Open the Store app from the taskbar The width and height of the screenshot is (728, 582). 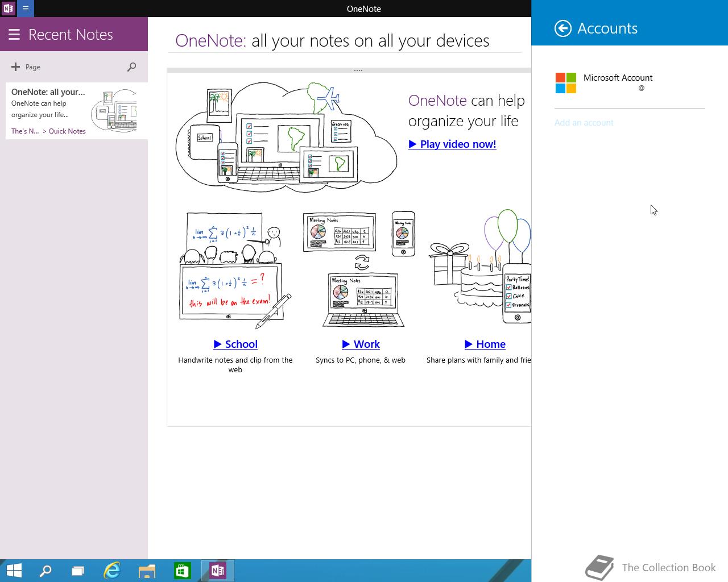click(x=182, y=571)
